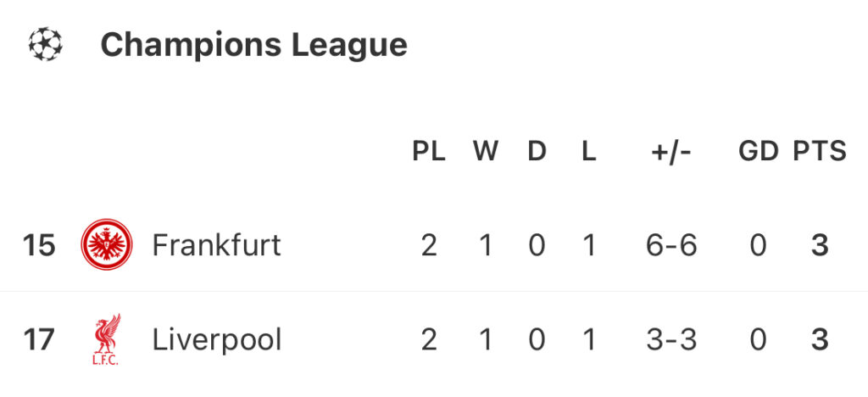
Task: Sort by D draws column header
Action: click(537, 152)
